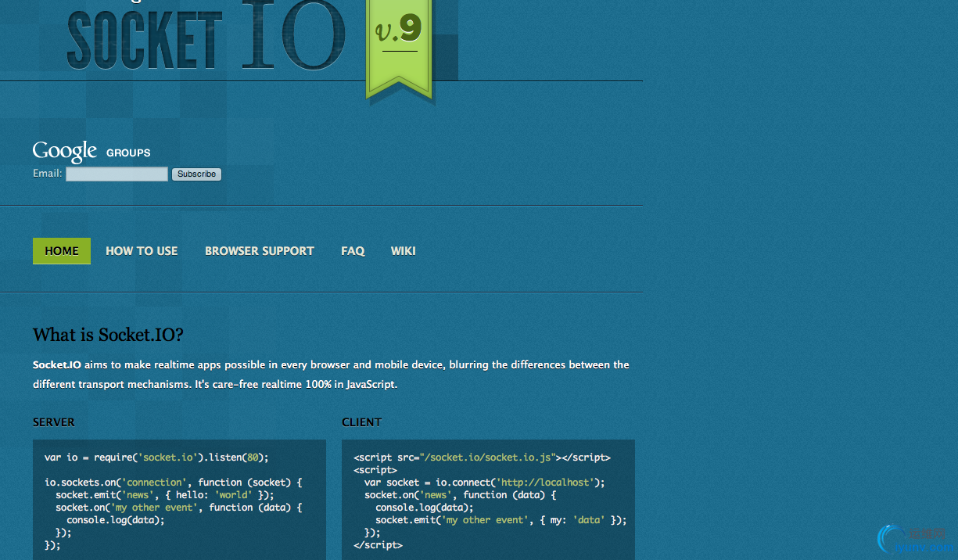Click server socket.on('my other event' line

179,508
